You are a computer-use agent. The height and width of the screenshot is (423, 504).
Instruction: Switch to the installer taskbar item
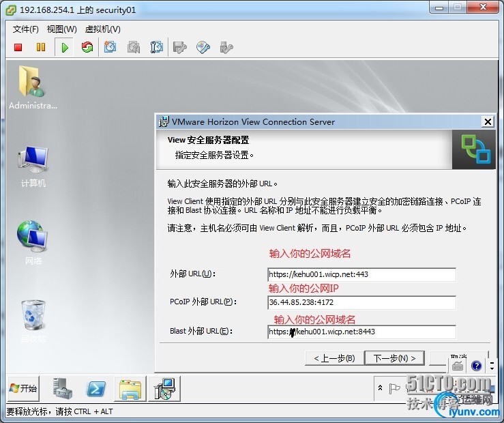164,389
